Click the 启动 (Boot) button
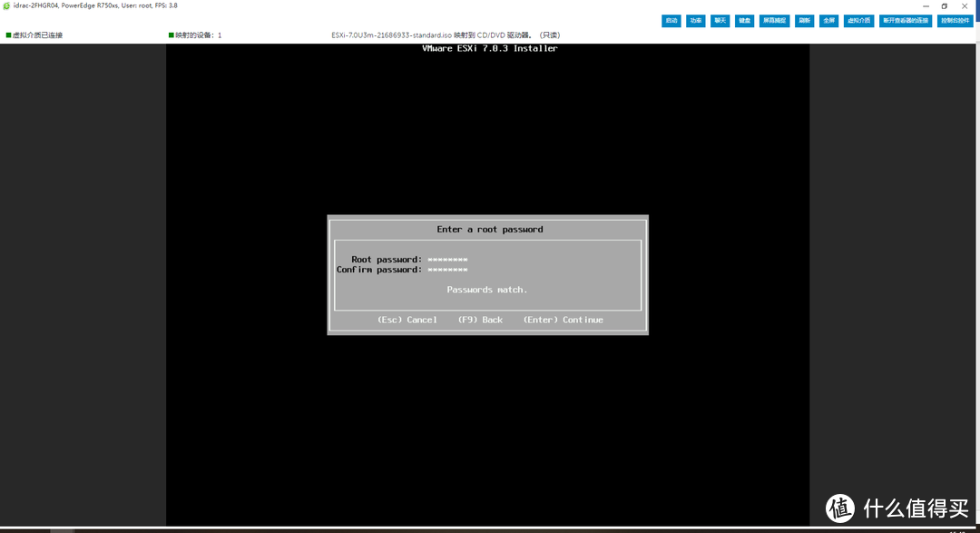Viewport: 980px width, 533px height. coord(671,21)
